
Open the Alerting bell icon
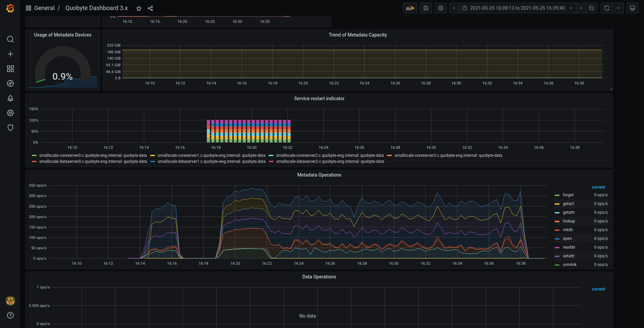pyautogui.click(x=10, y=98)
